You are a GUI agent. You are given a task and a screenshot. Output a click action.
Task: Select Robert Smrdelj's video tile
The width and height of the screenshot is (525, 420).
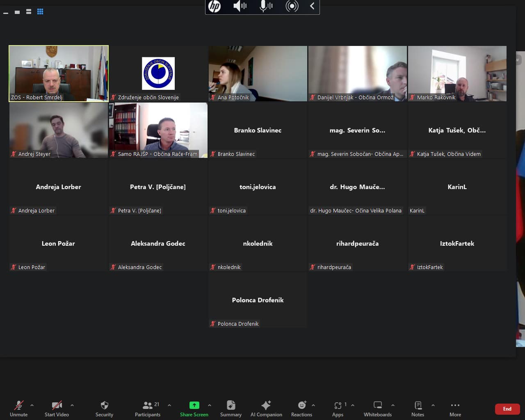pos(59,73)
